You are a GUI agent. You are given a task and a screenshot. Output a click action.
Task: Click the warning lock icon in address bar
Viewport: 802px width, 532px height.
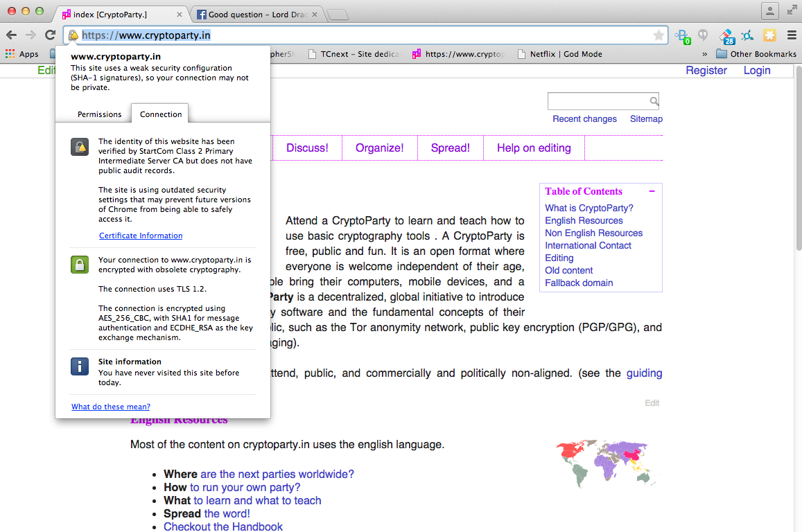[x=73, y=35]
